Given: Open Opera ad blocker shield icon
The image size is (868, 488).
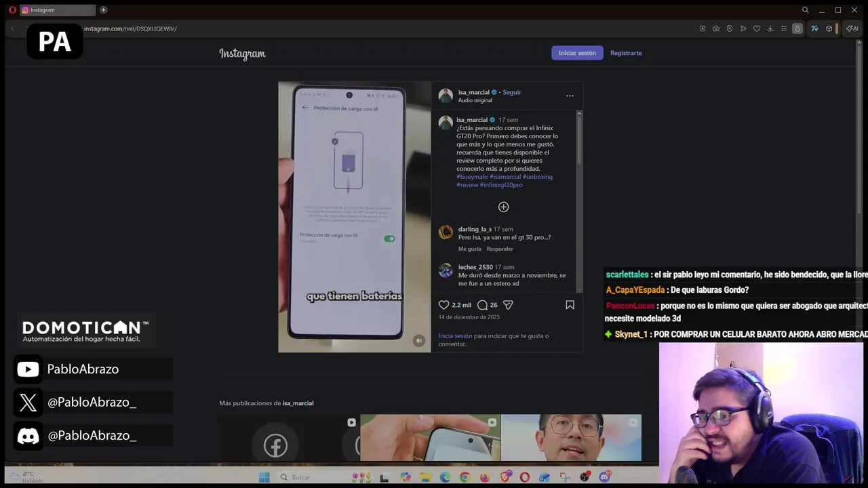Looking at the screenshot, I should point(729,28).
